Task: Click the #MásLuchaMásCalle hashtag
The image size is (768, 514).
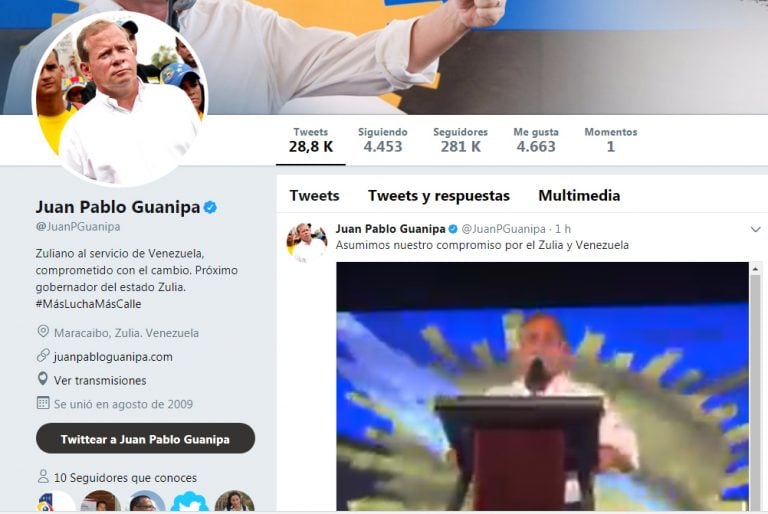Action: [x=88, y=304]
